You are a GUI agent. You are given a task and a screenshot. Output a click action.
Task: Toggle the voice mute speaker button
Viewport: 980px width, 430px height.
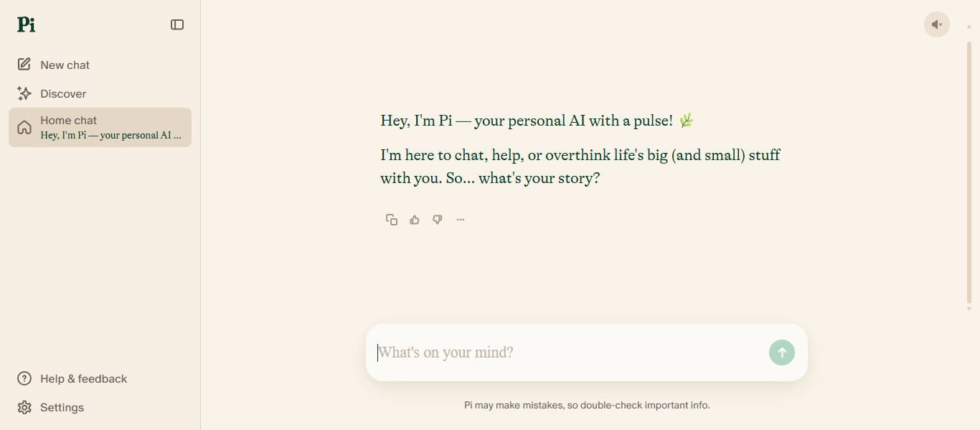click(936, 24)
